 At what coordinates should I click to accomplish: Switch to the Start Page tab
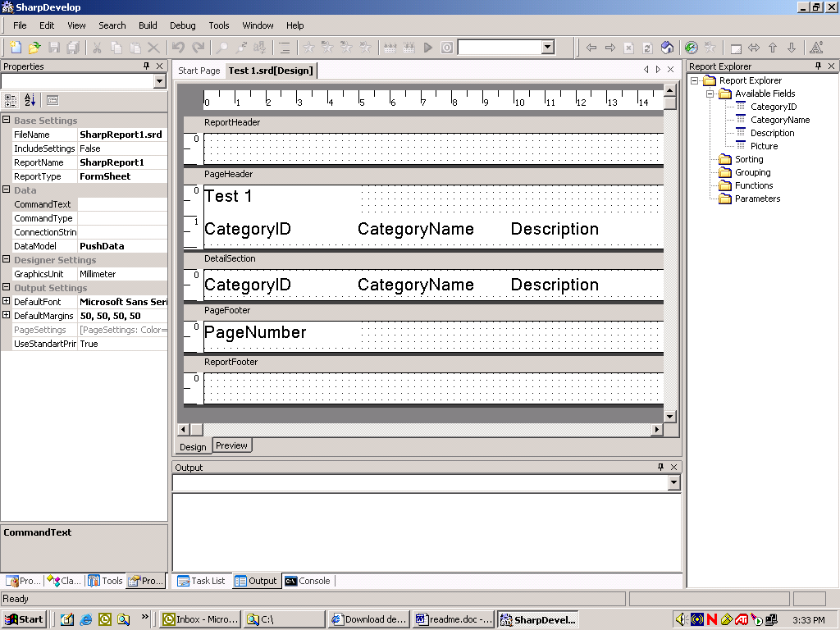pyautogui.click(x=199, y=71)
